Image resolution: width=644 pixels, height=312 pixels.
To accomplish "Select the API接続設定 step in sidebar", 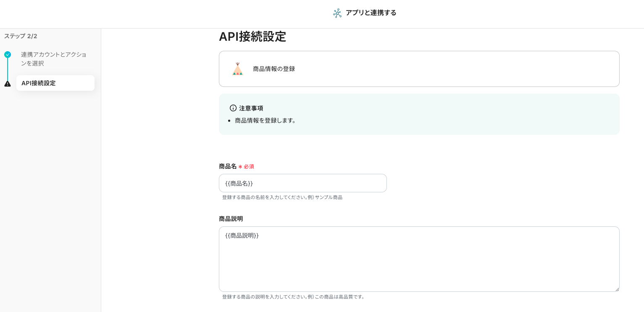I will (x=55, y=83).
